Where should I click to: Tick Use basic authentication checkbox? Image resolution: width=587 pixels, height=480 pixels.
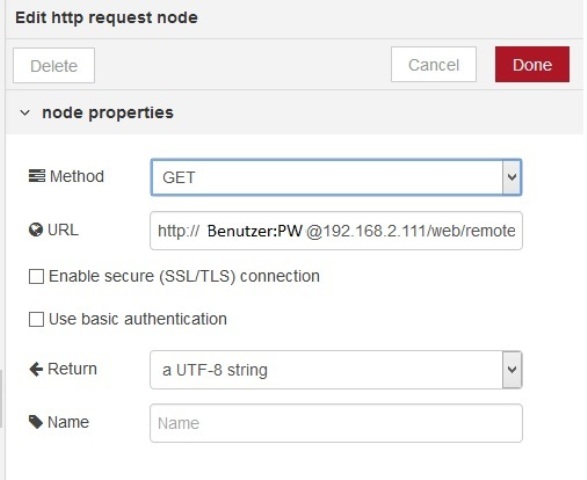point(36,319)
